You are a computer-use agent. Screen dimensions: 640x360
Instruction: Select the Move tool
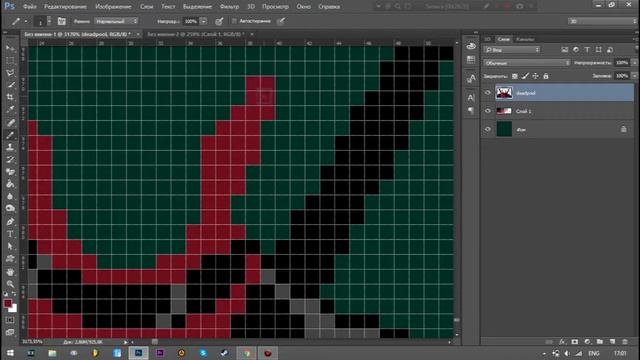10,48
